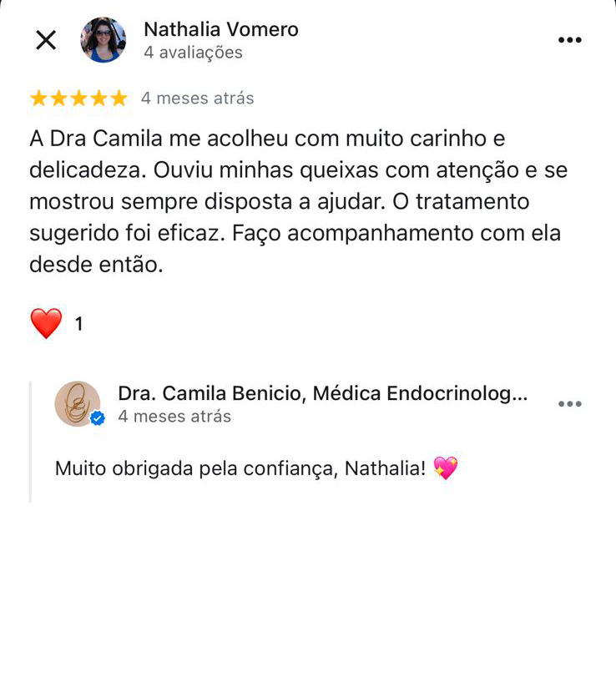616x688 pixels.
Task: Open the heart reaction count of 1
Action: click(79, 324)
